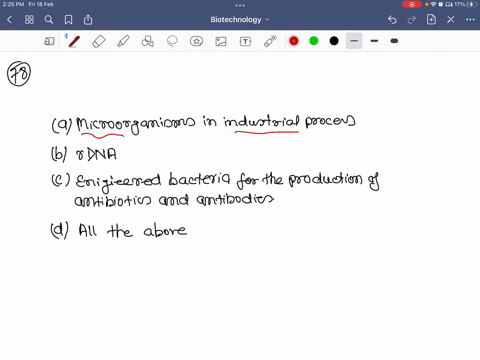
Task: Select the Lasso selection tool
Action: click(172, 41)
